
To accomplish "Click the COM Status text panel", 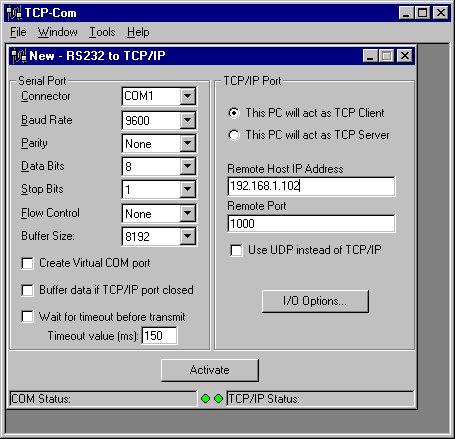I will [x=103, y=399].
